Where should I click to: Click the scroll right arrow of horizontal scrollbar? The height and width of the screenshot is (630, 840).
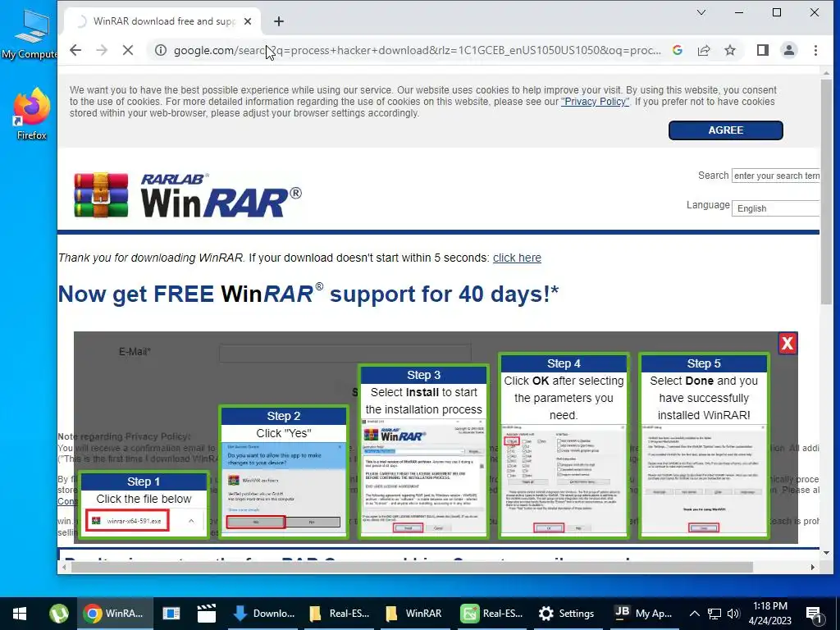point(813,567)
